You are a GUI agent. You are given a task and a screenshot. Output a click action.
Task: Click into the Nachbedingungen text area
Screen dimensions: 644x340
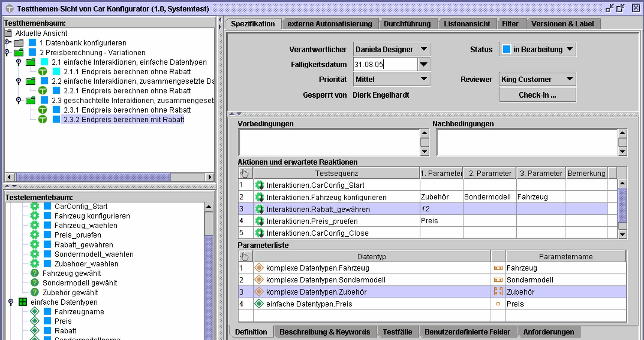pyautogui.click(x=527, y=142)
